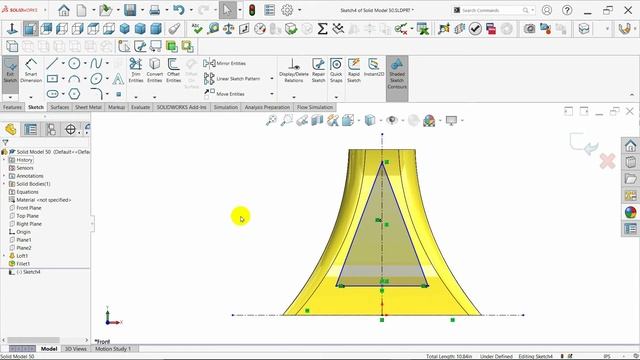Select the Spline sketch tool
The image size is (640, 360).
[96, 63]
